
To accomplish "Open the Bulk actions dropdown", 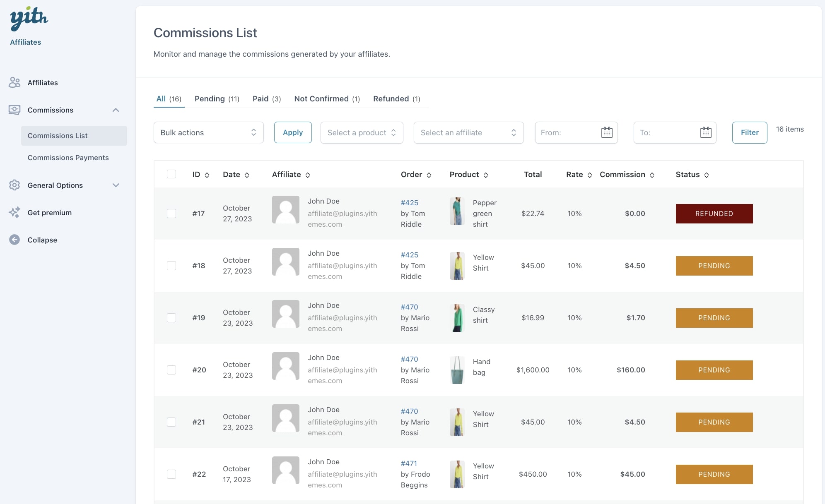I will tap(209, 132).
